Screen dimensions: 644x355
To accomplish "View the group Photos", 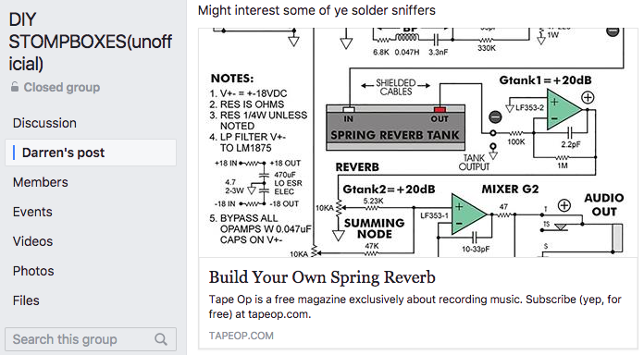I will (33, 271).
